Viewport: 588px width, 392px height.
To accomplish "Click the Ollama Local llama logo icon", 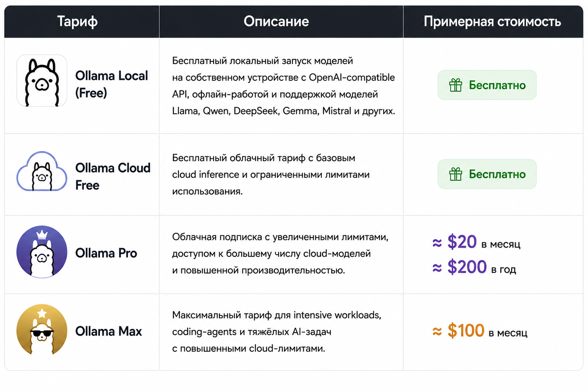I will [42, 81].
